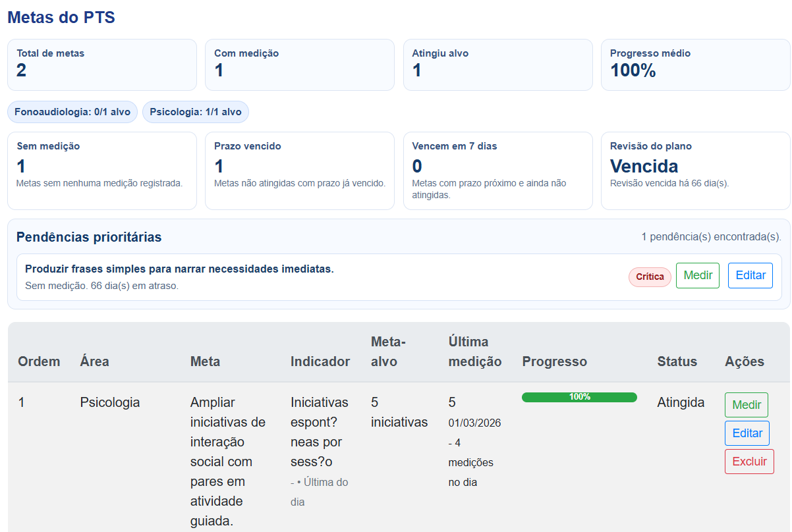
Task: Click the text Sem medição. 66 dia(s) em atraso
Action: pos(101,286)
